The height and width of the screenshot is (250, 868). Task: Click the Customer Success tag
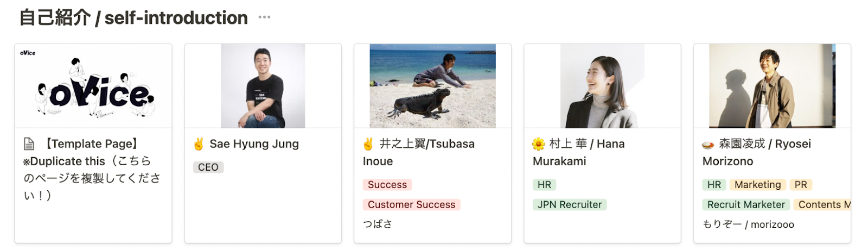tap(411, 204)
